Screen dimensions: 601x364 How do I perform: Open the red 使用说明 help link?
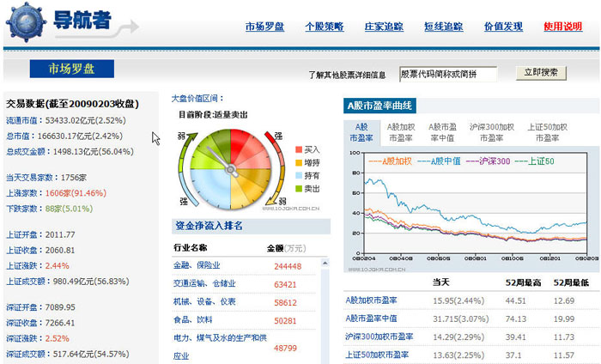point(562,27)
